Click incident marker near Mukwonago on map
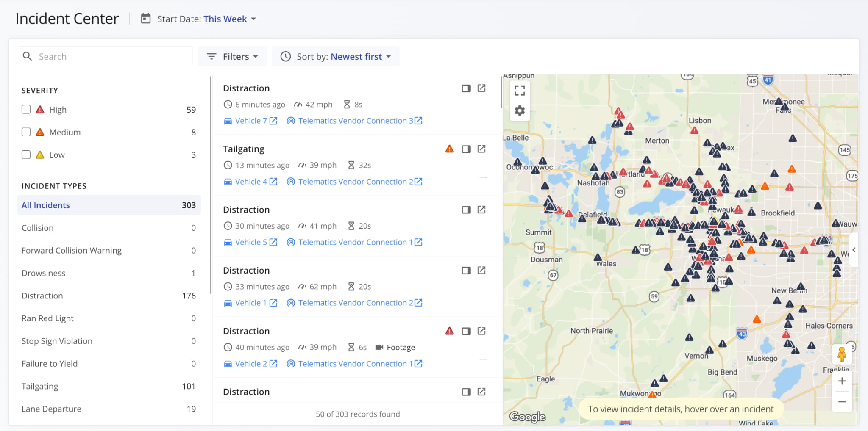Image resolution: width=868 pixels, height=431 pixels. (652, 395)
